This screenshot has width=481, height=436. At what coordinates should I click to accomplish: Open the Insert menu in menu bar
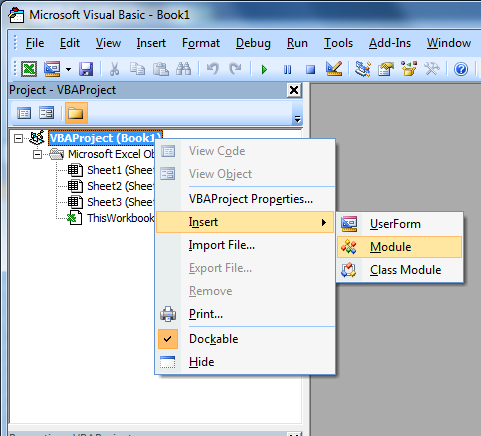pyautogui.click(x=151, y=43)
